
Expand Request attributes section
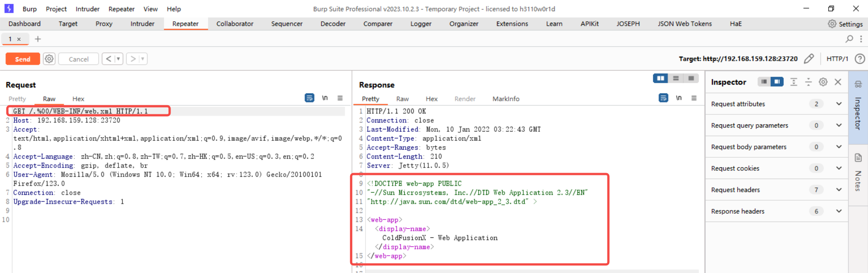click(839, 104)
